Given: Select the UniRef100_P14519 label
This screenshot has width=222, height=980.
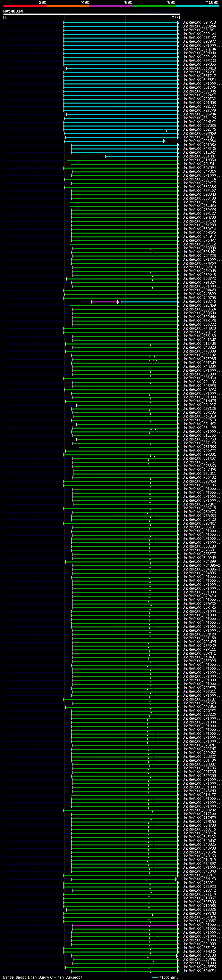Looking at the screenshot, I should pyautogui.click(x=199, y=860).
